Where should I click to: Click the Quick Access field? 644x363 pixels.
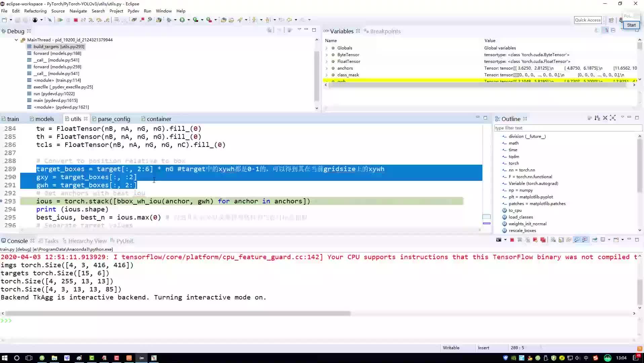pyautogui.click(x=588, y=20)
